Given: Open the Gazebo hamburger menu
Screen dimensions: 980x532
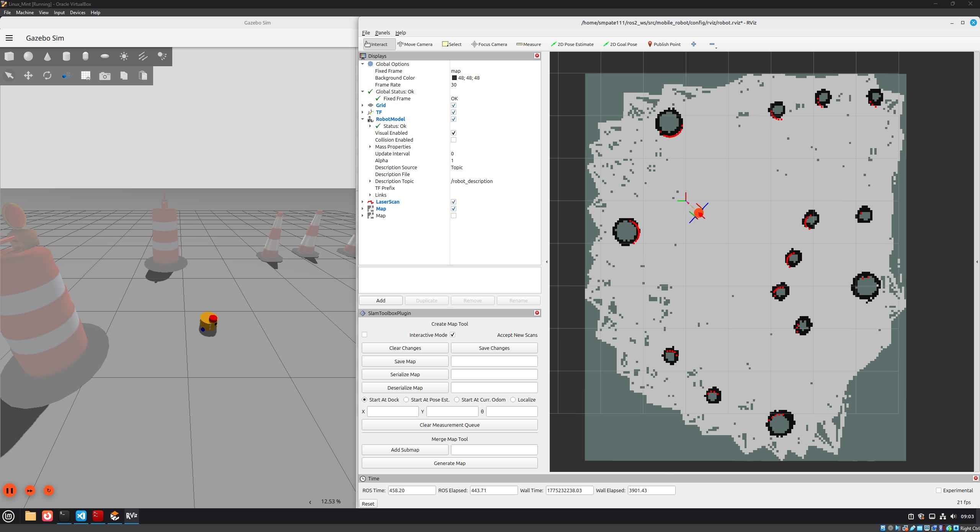Looking at the screenshot, I should click(x=9, y=38).
